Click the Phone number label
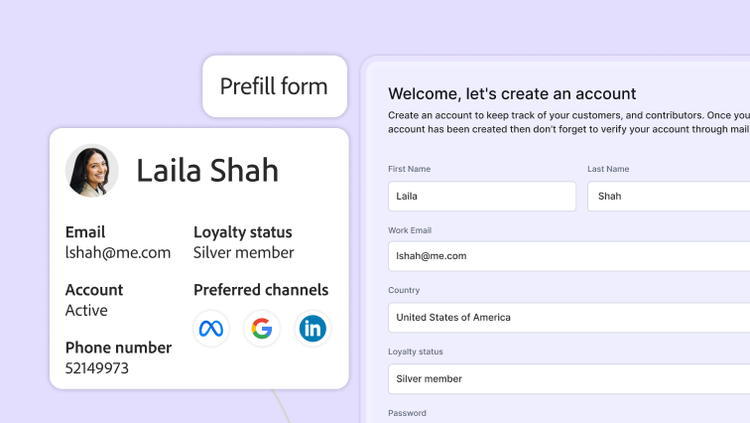This screenshot has width=750, height=423. 118,348
